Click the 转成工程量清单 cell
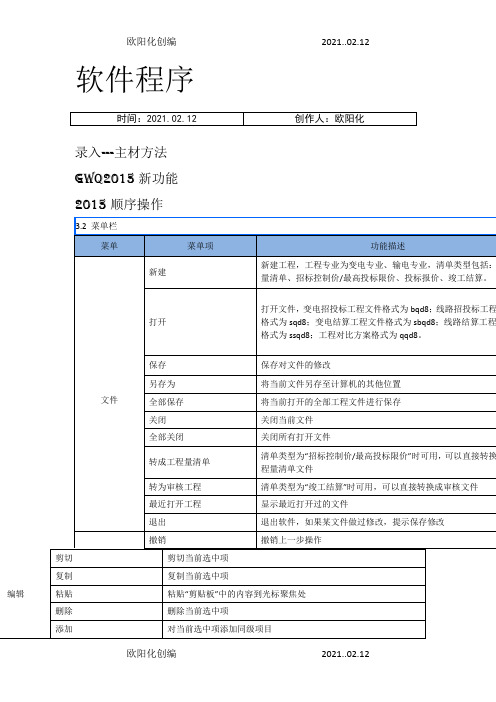Image resolution: width=496 pixels, height=702 pixels. pyautogui.click(x=200, y=462)
